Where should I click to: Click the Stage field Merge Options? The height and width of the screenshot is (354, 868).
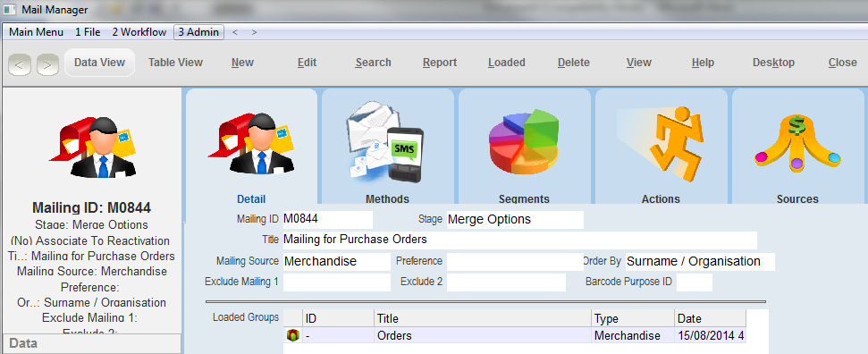coord(515,219)
